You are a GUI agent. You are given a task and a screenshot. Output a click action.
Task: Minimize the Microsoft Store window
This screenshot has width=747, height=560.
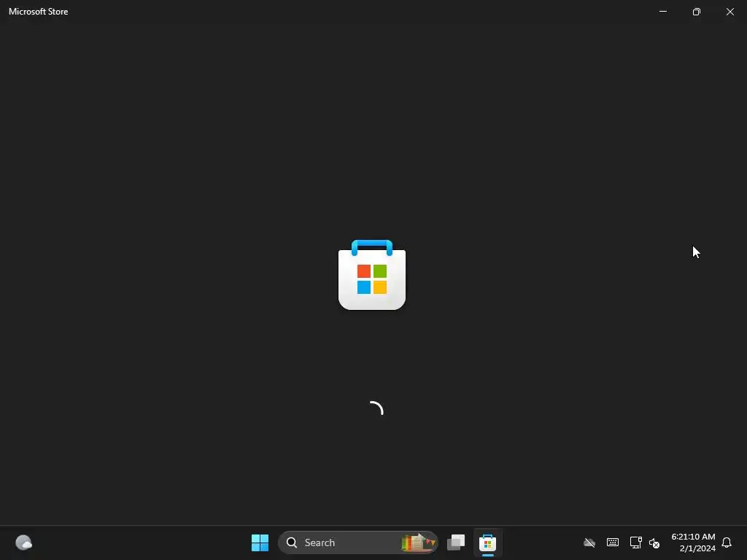(662, 12)
